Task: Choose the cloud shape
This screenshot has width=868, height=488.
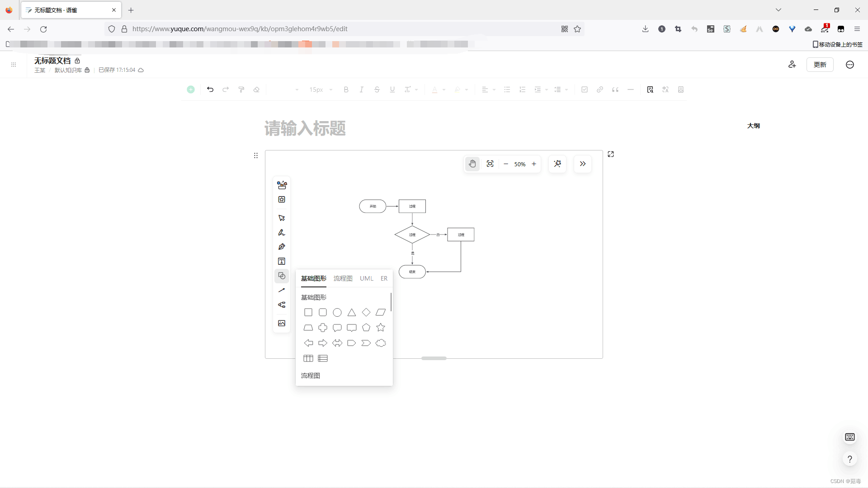Action: (381, 343)
